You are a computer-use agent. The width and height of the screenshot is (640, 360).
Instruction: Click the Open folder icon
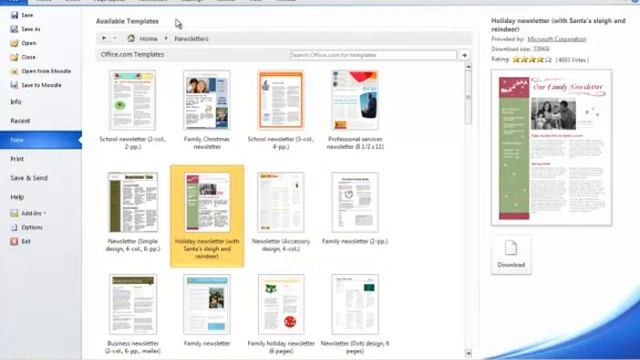pyautogui.click(x=14, y=43)
